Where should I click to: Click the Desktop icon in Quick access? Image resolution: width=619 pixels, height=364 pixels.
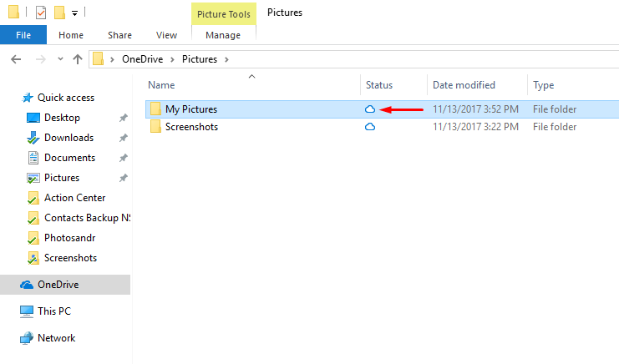[x=33, y=118]
